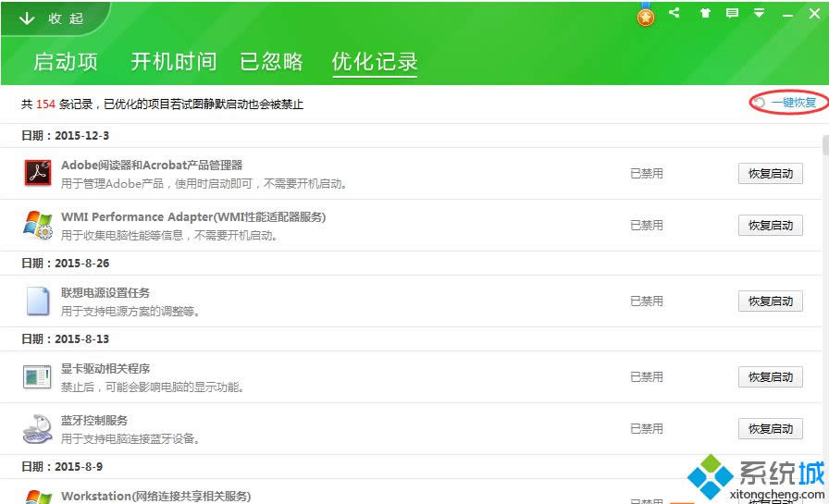This screenshot has width=829, height=504.
Task: Click description 禁止后，可能会影响电脑的显示功能
Action: [x=153, y=387]
